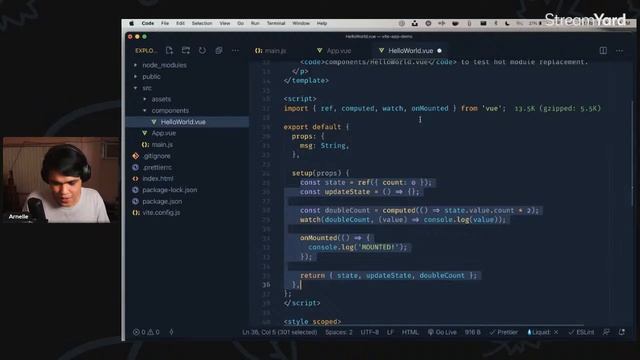Open the Terminal menu
The image size is (640, 360).
[276, 23]
